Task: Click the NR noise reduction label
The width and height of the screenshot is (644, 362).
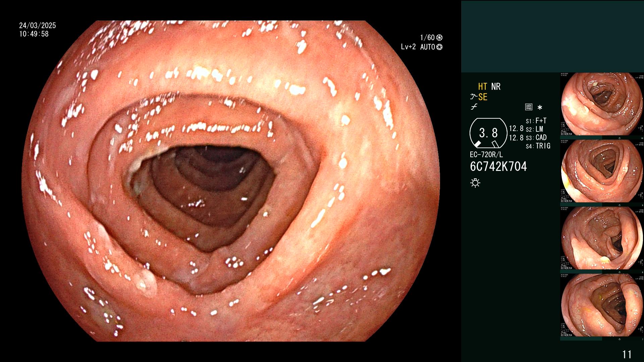Action: click(496, 86)
